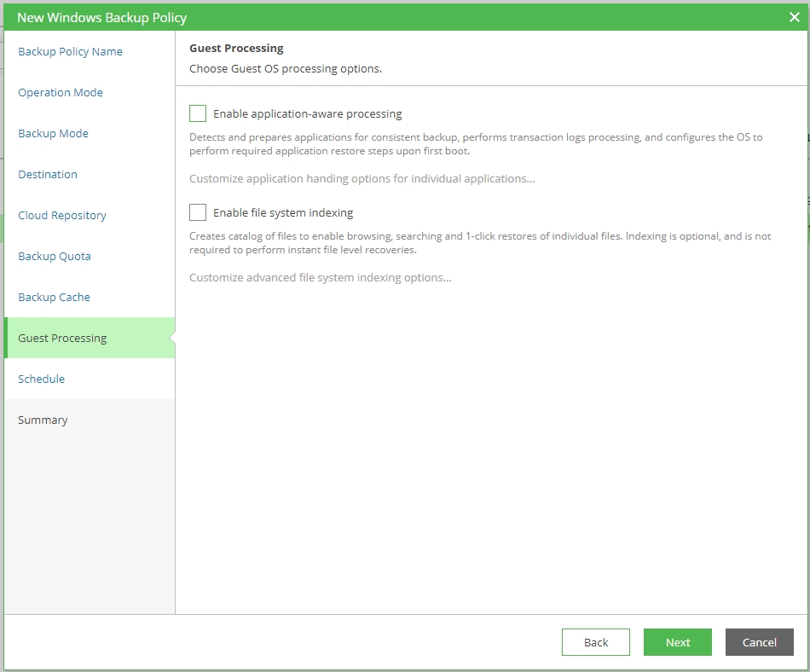Cancel the backup policy wizard
Viewport: 810px width, 672px height.
tap(759, 642)
